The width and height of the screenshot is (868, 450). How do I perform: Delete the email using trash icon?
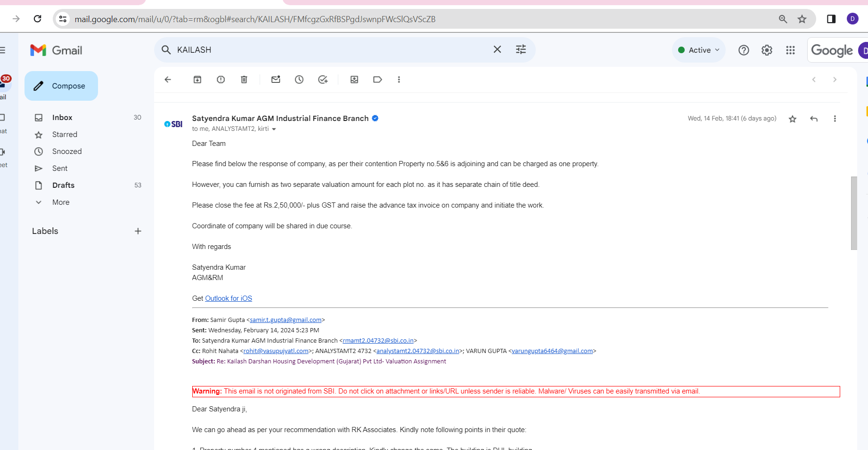[244, 80]
